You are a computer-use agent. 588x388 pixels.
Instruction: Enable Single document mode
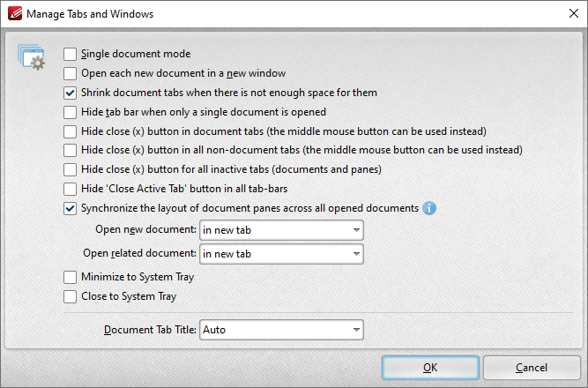[70, 54]
